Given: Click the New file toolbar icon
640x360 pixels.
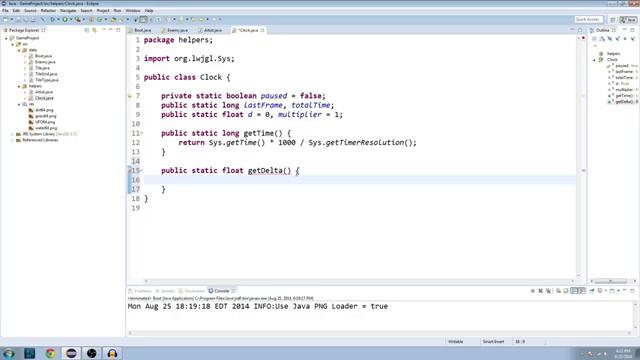Looking at the screenshot, I should click(6, 20).
